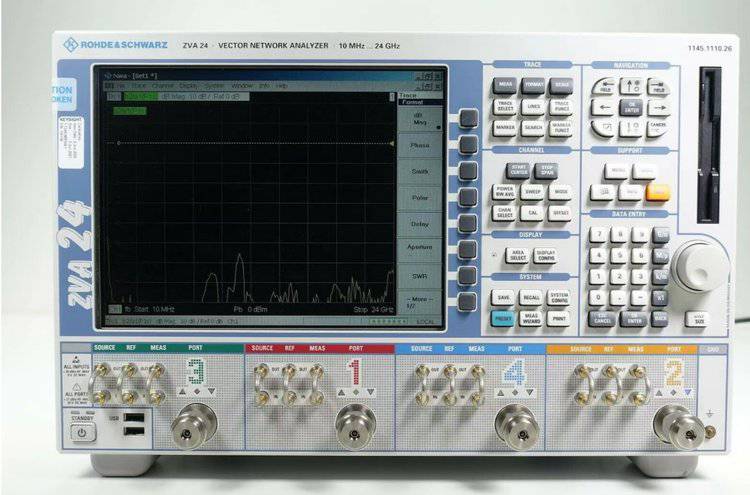
Task: Hit the G/n unit key
Action: [x=661, y=234]
